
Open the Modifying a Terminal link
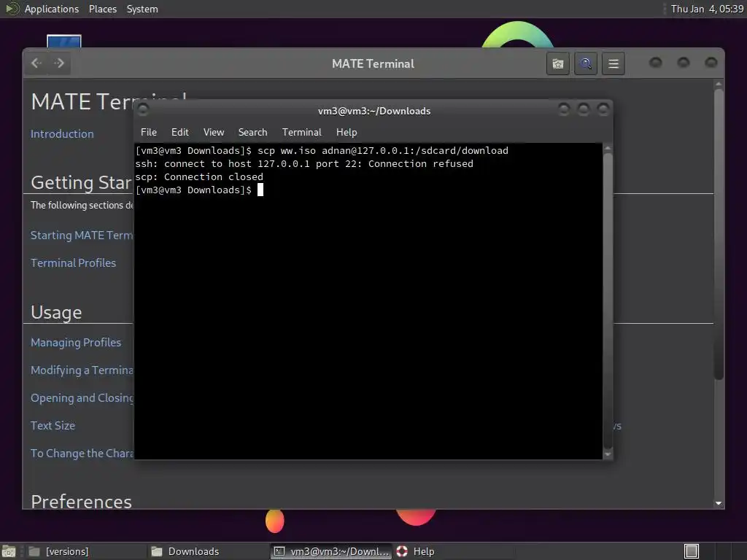click(x=82, y=370)
